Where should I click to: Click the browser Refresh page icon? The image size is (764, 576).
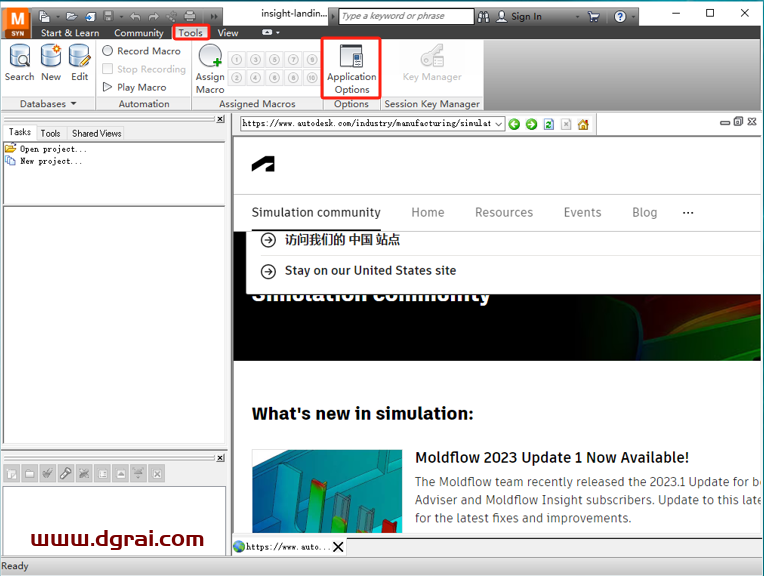549,124
